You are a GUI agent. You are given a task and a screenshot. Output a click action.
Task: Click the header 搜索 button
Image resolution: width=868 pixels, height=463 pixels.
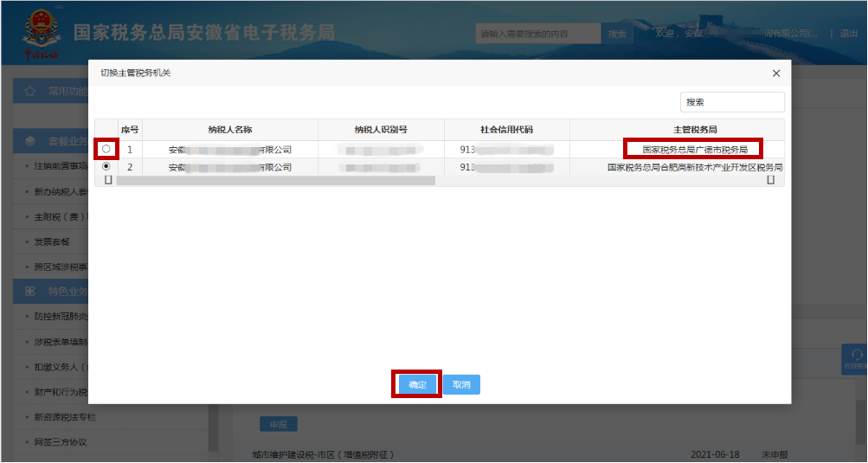click(x=617, y=34)
